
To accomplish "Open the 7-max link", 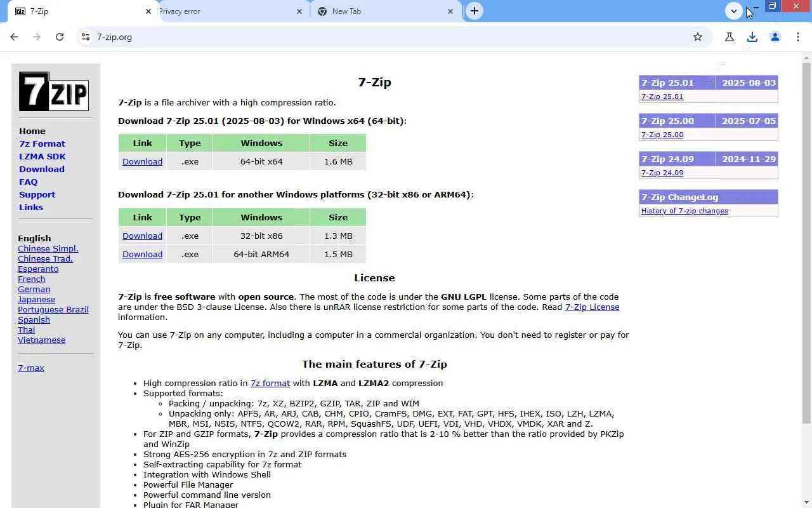I will point(31,368).
